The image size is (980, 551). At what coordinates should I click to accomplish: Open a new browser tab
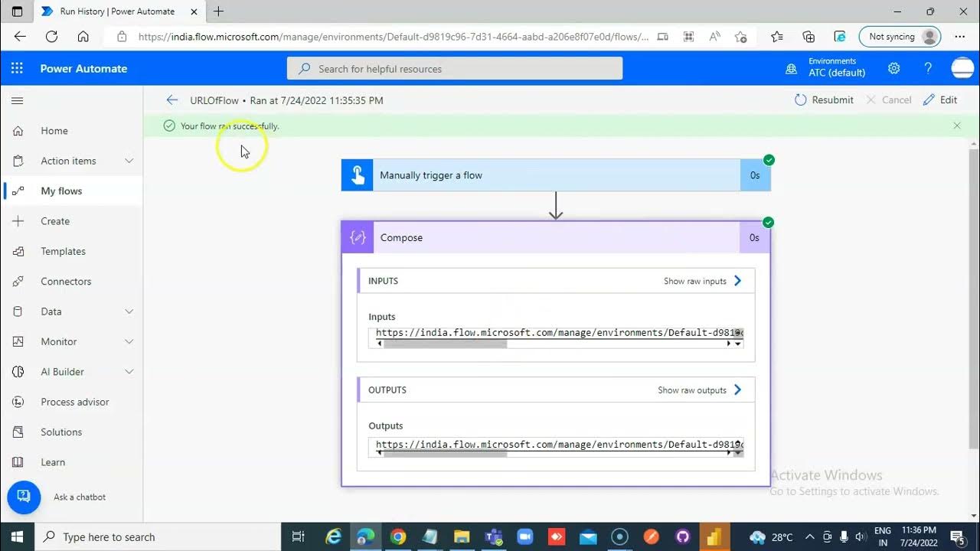219,11
